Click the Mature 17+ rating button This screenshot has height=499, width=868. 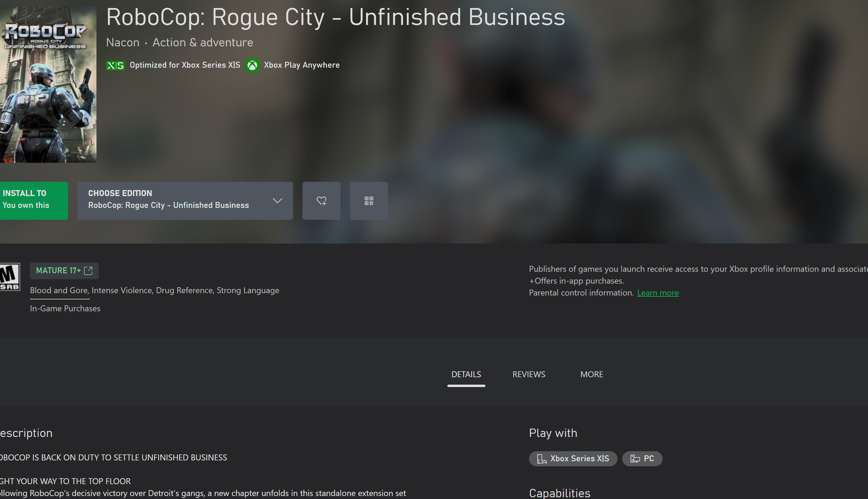tap(58, 271)
